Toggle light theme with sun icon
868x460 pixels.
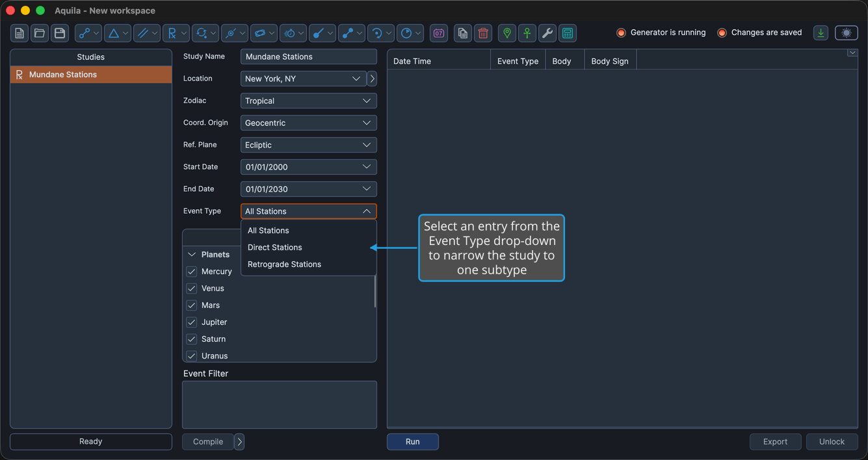[x=847, y=32]
